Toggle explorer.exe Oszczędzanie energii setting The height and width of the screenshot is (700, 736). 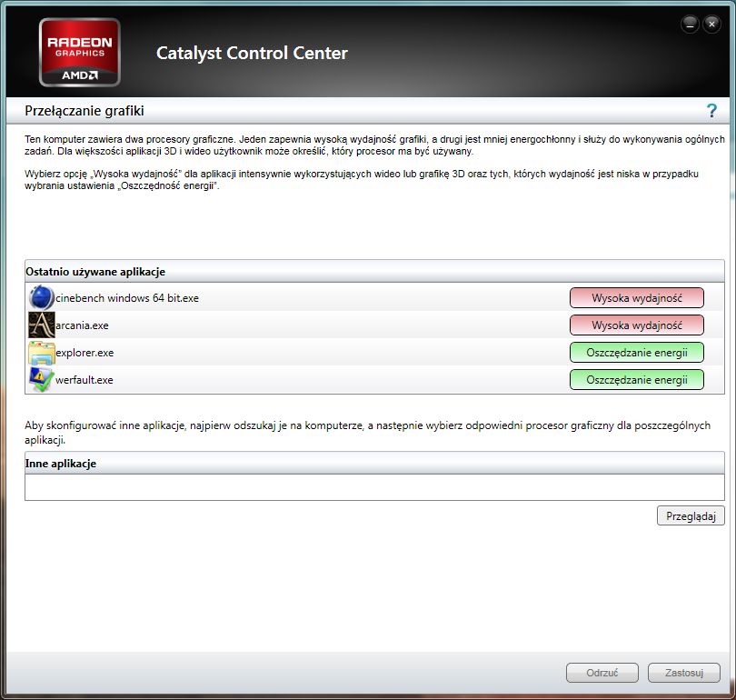click(x=636, y=353)
